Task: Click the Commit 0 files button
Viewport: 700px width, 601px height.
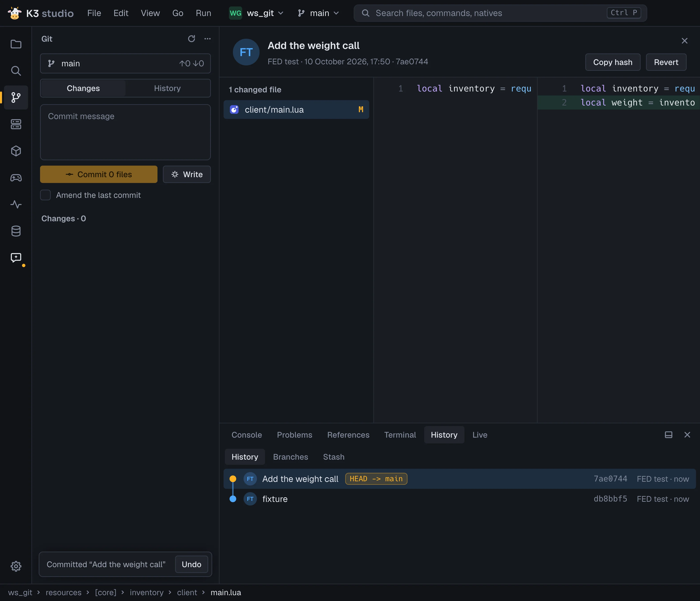Action: click(99, 175)
